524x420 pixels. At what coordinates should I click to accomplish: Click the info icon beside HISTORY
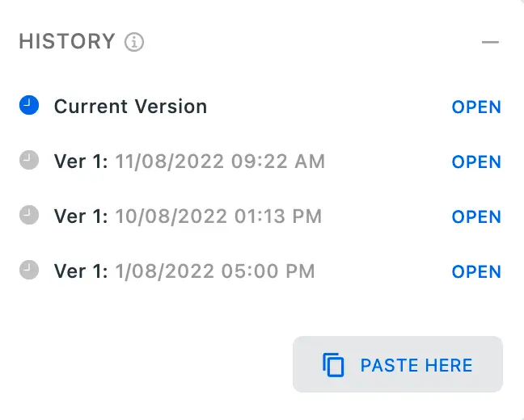tap(134, 42)
